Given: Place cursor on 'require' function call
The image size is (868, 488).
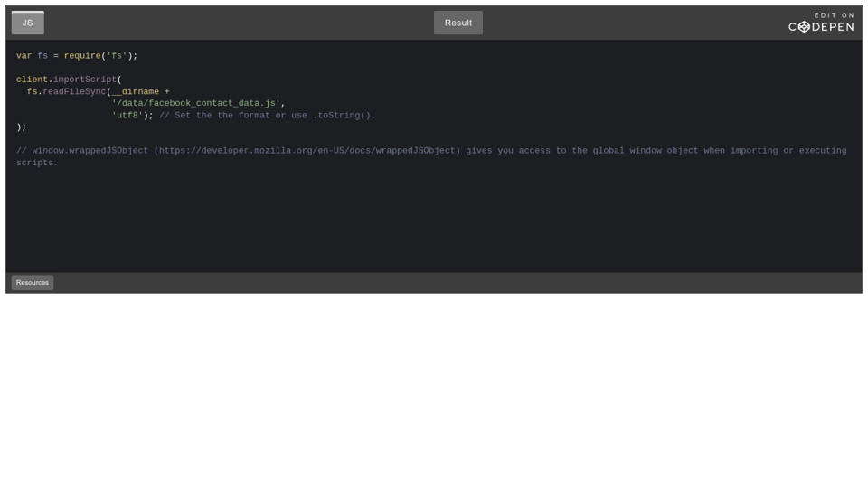Looking at the screenshot, I should pos(82,56).
